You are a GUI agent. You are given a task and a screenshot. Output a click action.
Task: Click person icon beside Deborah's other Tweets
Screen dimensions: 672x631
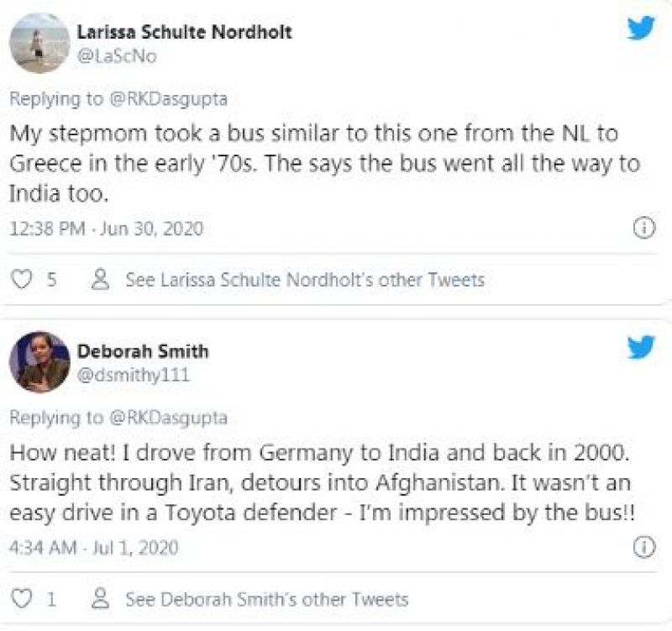click(102, 599)
